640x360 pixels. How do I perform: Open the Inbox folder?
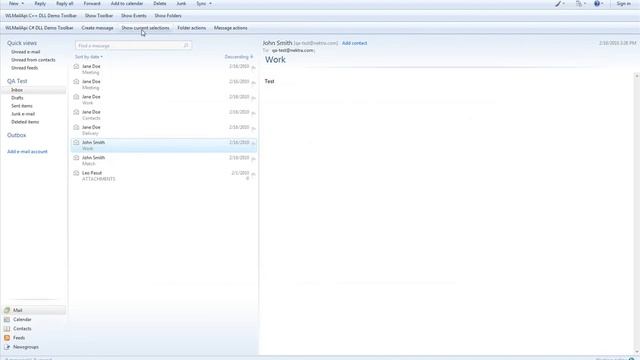(17, 90)
